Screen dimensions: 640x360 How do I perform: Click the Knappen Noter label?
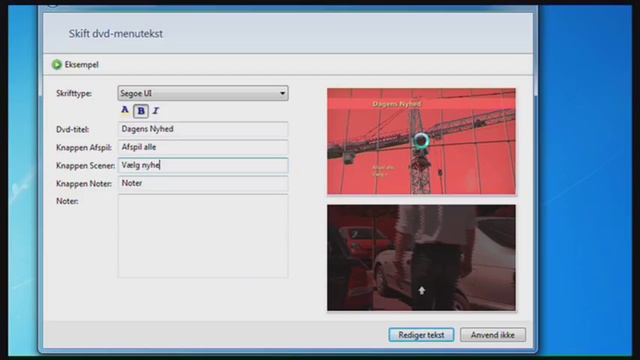(x=84, y=184)
